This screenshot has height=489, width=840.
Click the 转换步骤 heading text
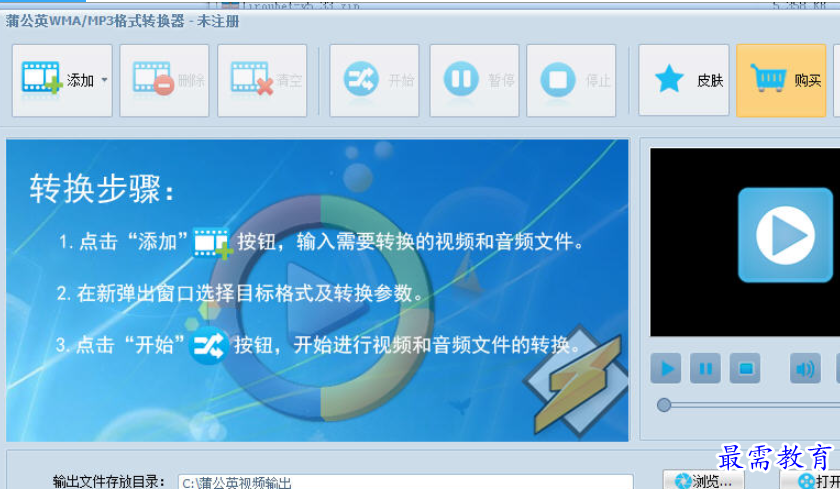(x=102, y=189)
